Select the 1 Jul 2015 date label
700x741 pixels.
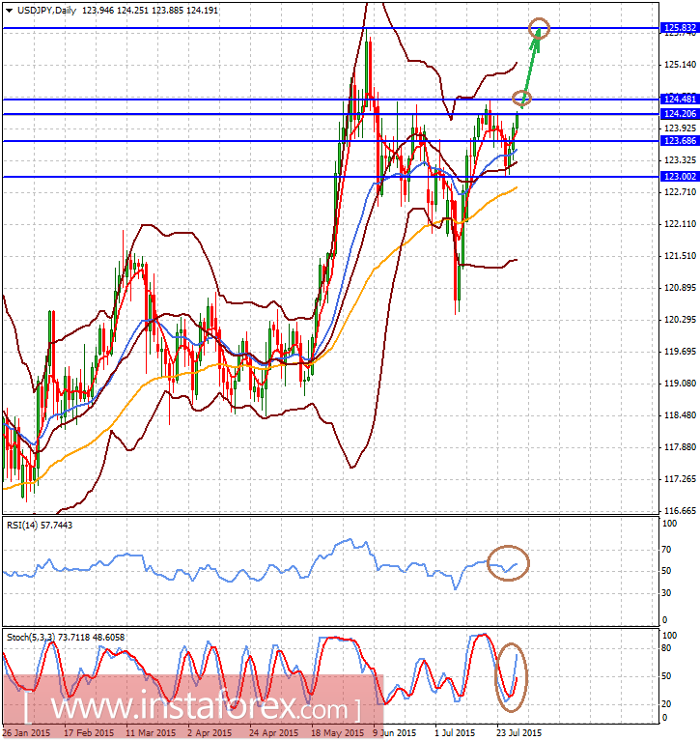(456, 732)
